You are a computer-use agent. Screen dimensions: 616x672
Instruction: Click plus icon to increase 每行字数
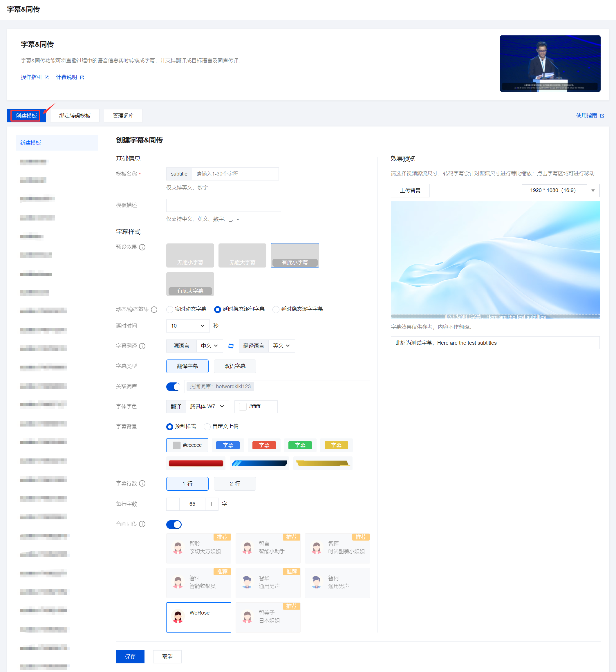[212, 504]
